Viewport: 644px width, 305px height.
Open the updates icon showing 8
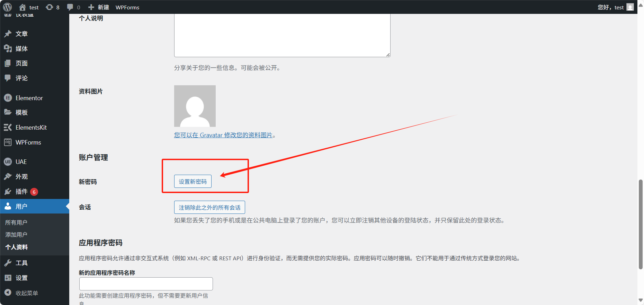[53, 7]
